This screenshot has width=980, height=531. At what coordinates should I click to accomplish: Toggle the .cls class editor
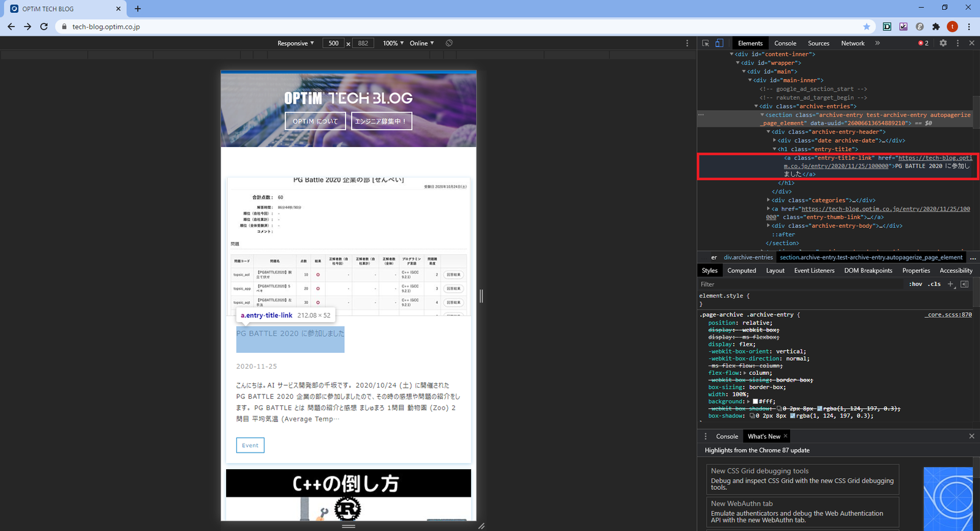[934, 284]
